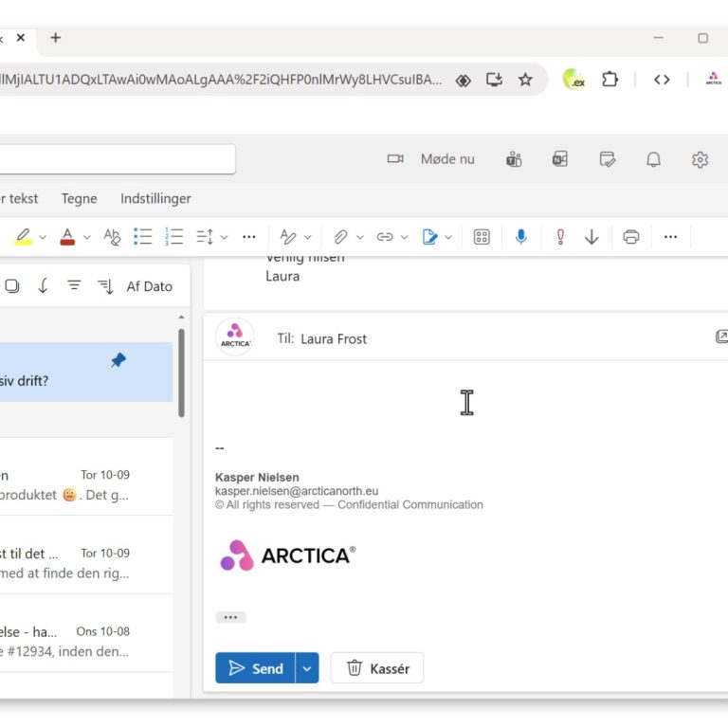Toggle the numbered list
This screenshot has width=728, height=728.
click(x=173, y=237)
